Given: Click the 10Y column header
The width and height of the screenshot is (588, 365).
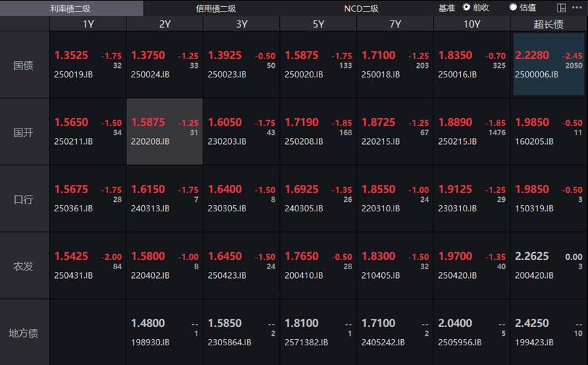Looking at the screenshot, I should [472, 24].
